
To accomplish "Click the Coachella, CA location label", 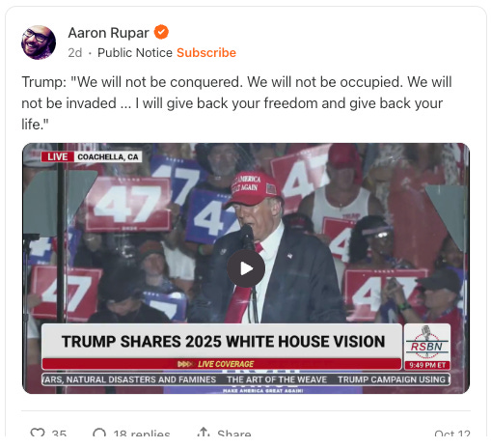I will (108, 156).
